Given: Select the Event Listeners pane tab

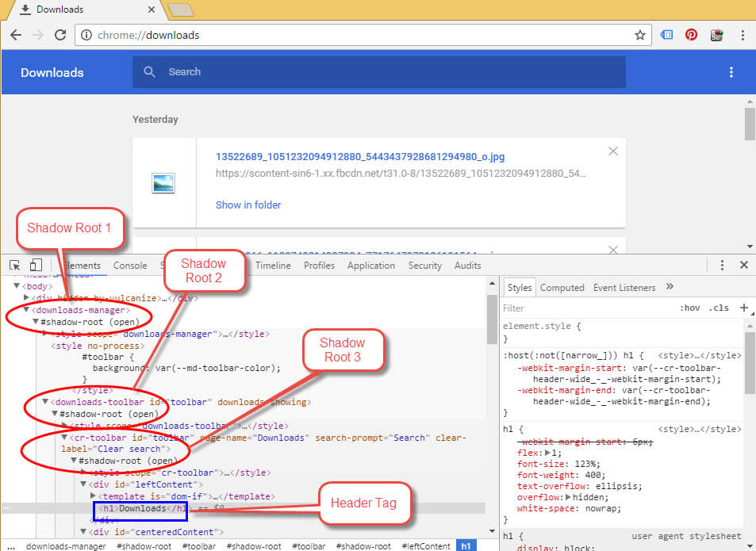Looking at the screenshot, I should 624,288.
